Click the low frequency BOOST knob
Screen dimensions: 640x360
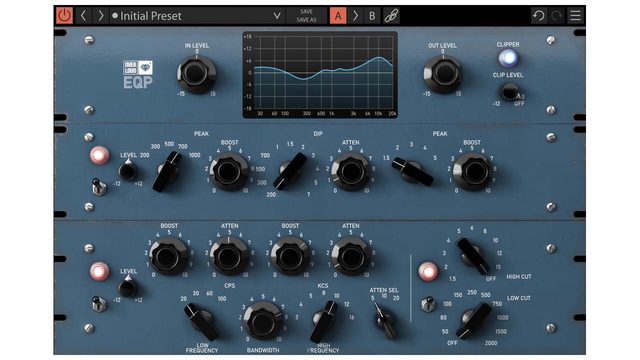(169, 256)
